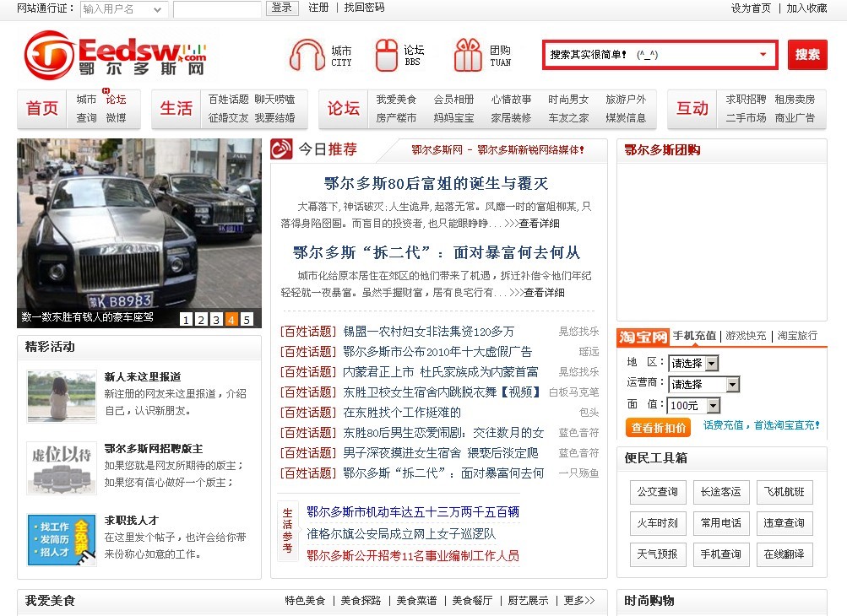Click the 找回密码 link
This screenshot has height=616, width=847.
(364, 8)
